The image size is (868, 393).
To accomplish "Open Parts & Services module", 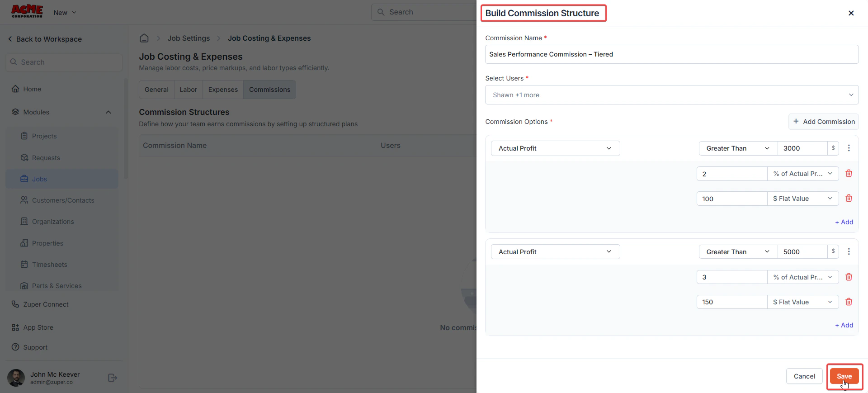I will click(x=62, y=286).
